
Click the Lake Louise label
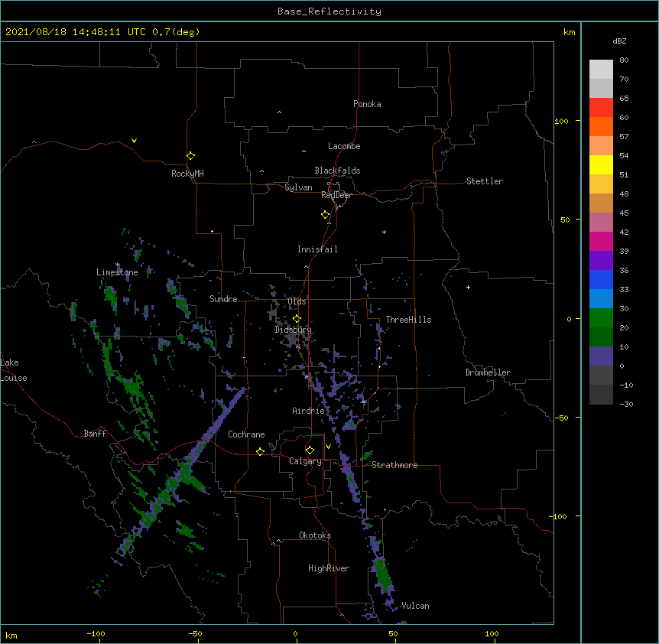pyautogui.click(x=14, y=370)
